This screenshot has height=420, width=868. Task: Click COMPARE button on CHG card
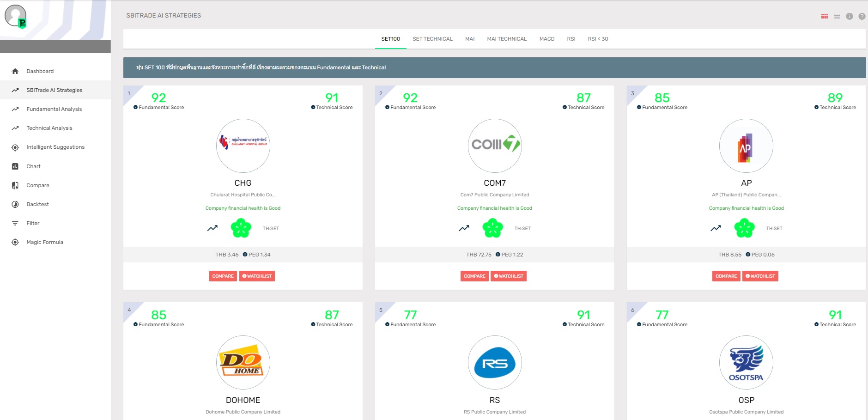coord(223,276)
